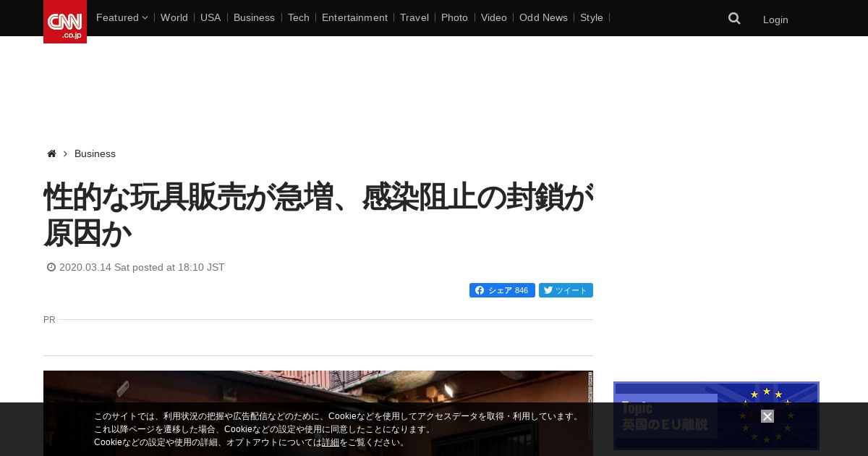Close the cookie notice with X
Screen dimensions: 868x456
click(767, 416)
